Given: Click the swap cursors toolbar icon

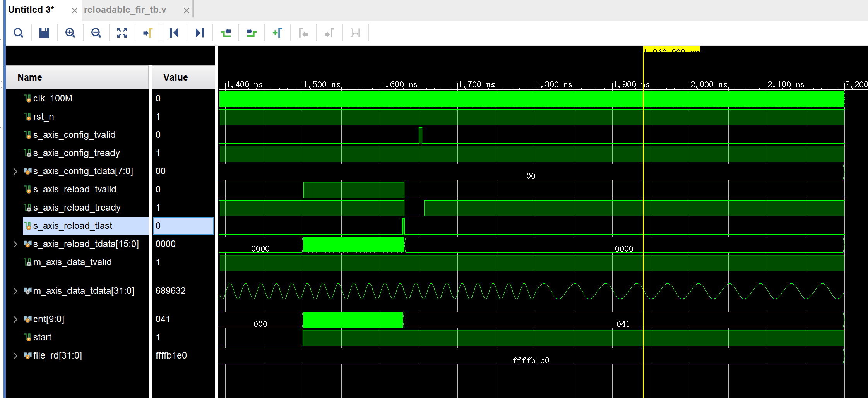Looking at the screenshot, I should pos(355,33).
